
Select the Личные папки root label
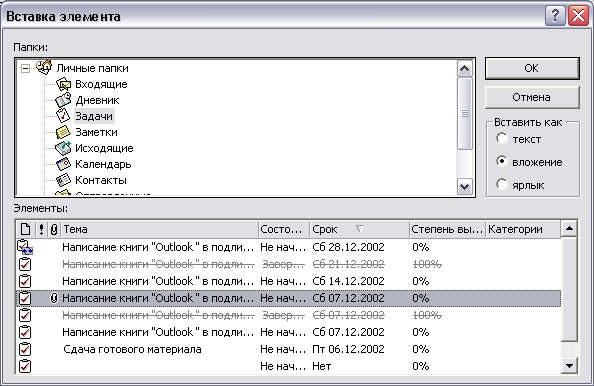pos(92,68)
